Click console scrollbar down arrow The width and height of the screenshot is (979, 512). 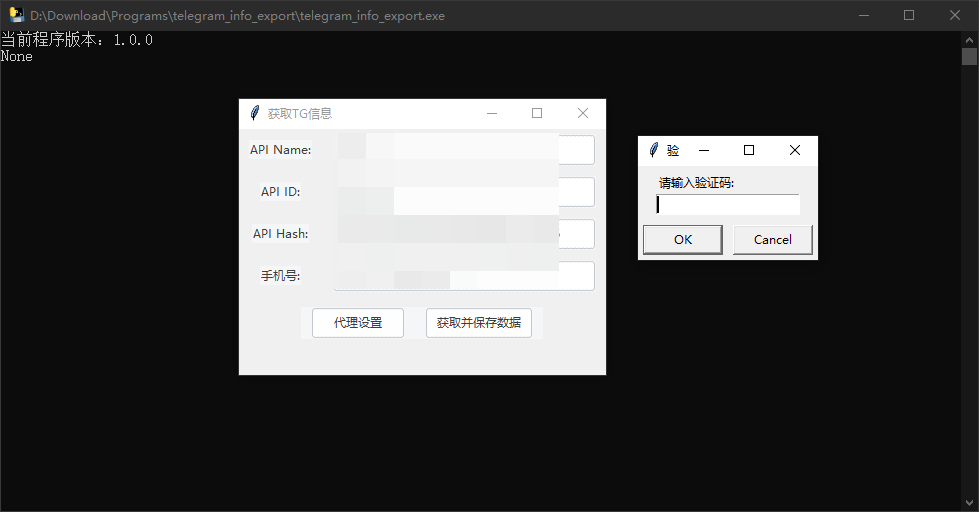(970, 503)
